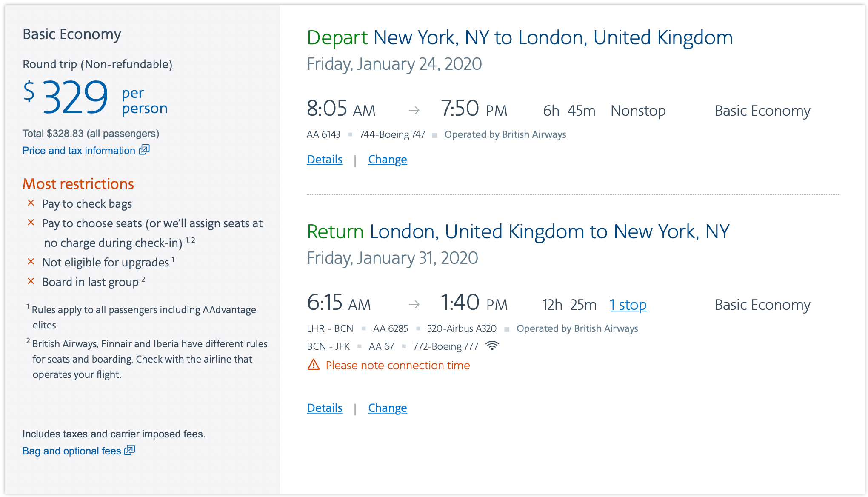868x497 pixels.
Task: Expand the 1 stop link for return flight
Action: click(x=628, y=305)
